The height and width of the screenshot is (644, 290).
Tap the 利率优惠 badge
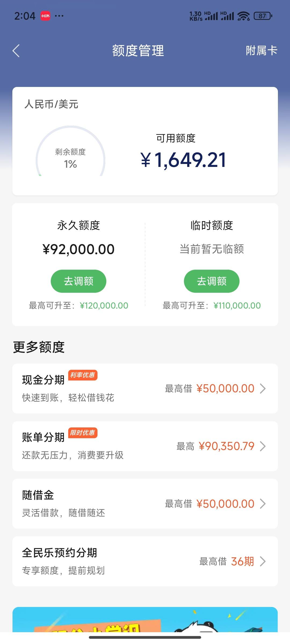coord(83,375)
